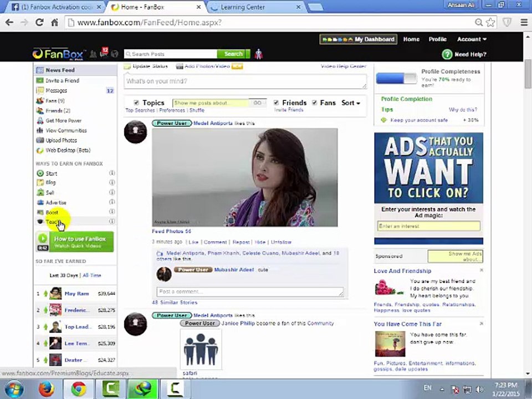Open May Ram in the earners list
This screenshot has width=532, height=399.
[76, 294]
